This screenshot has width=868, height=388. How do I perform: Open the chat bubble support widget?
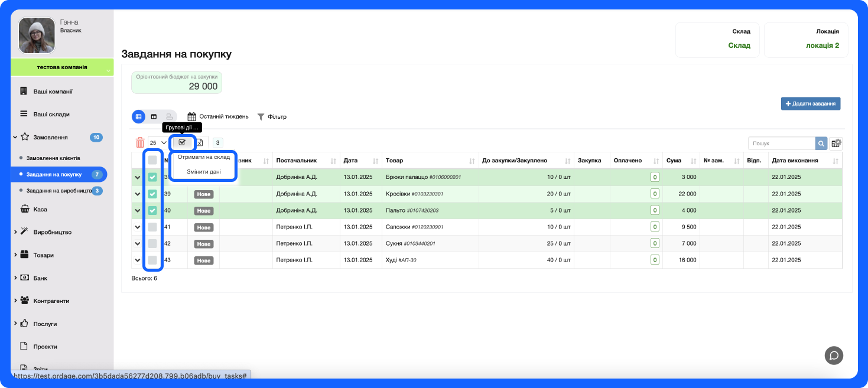(834, 355)
